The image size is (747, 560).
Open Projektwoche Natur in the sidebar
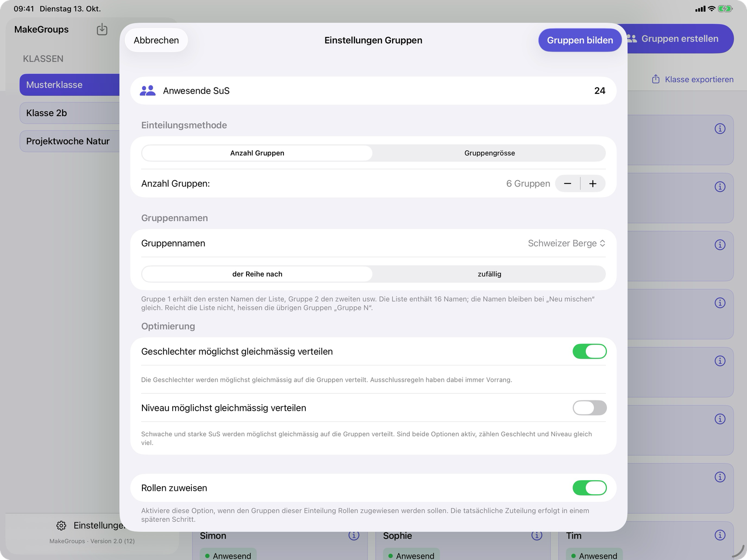click(x=70, y=141)
